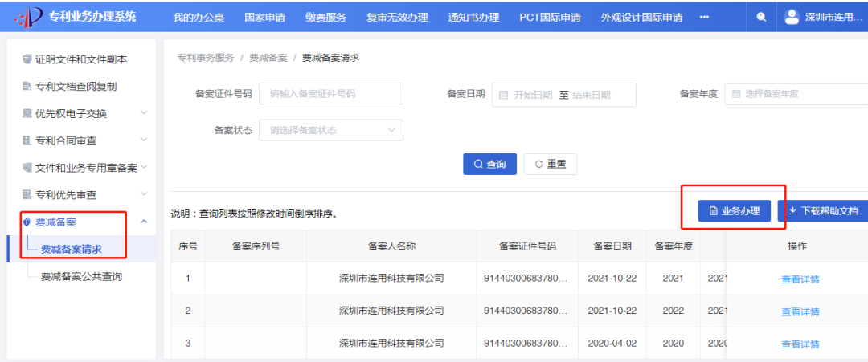The image size is (868, 362).
Task: Click the 备案证件号码 input field
Action: click(330, 94)
